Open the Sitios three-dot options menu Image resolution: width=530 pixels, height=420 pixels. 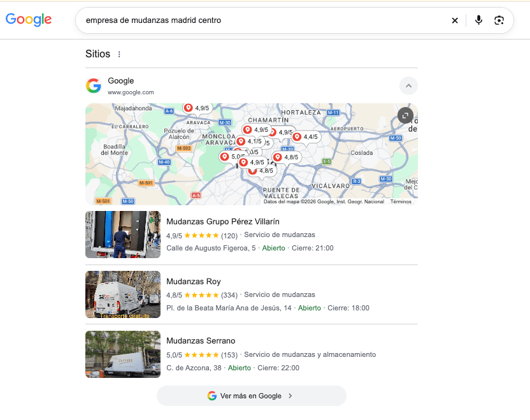pos(119,54)
